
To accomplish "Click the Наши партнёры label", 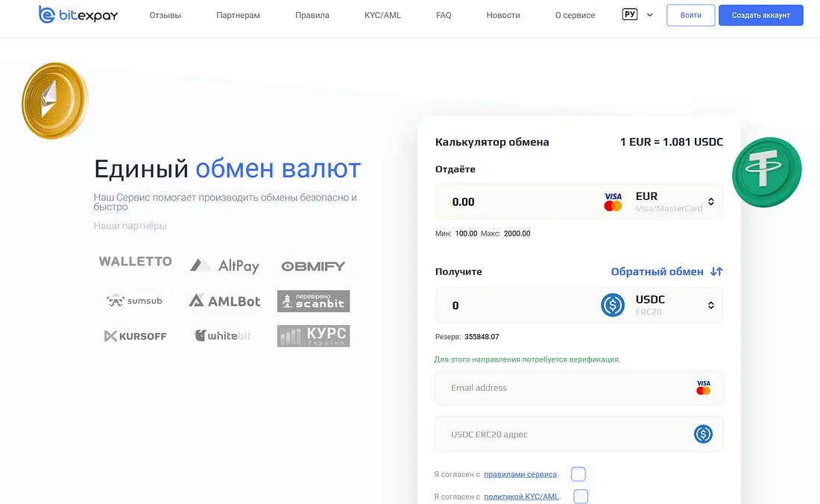I will coord(130,226).
